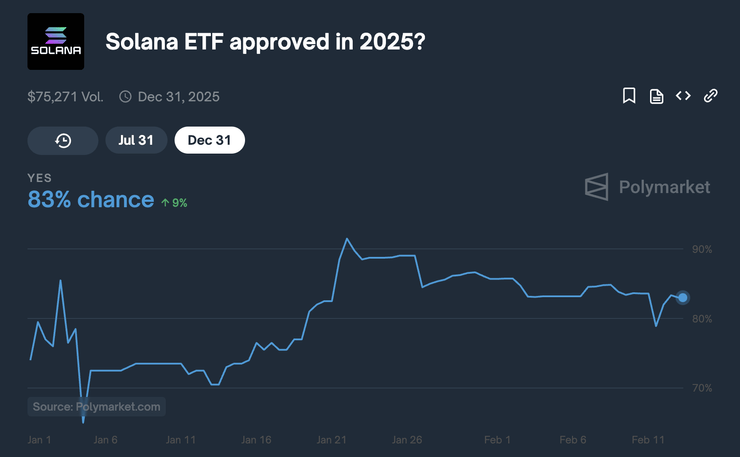Click the Feb 1 date axis label
The width and height of the screenshot is (740, 457).
point(497,440)
